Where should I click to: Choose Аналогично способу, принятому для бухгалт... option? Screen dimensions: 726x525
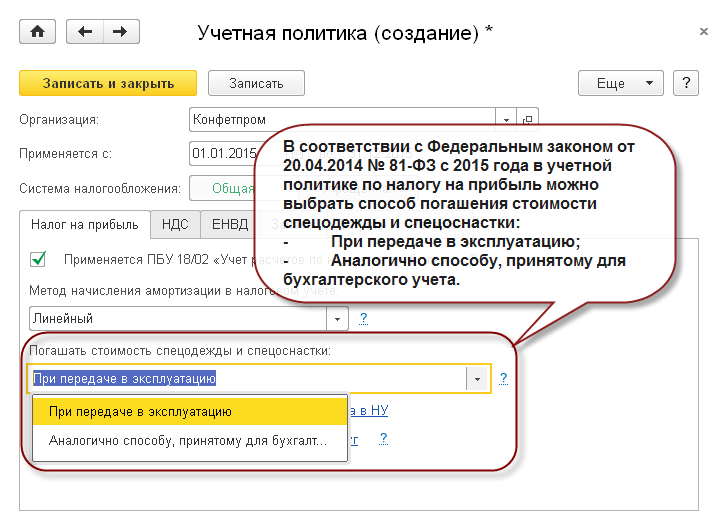click(190, 440)
